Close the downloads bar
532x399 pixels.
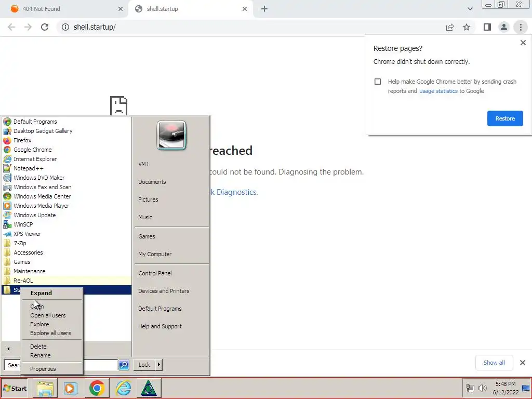(x=523, y=363)
